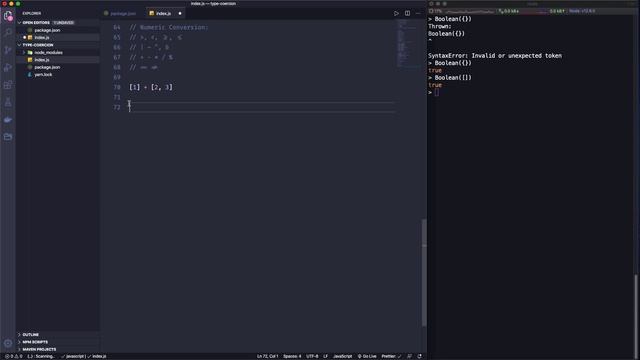Open the Explorer view in activity bar
640x360 pixels.
8,16
